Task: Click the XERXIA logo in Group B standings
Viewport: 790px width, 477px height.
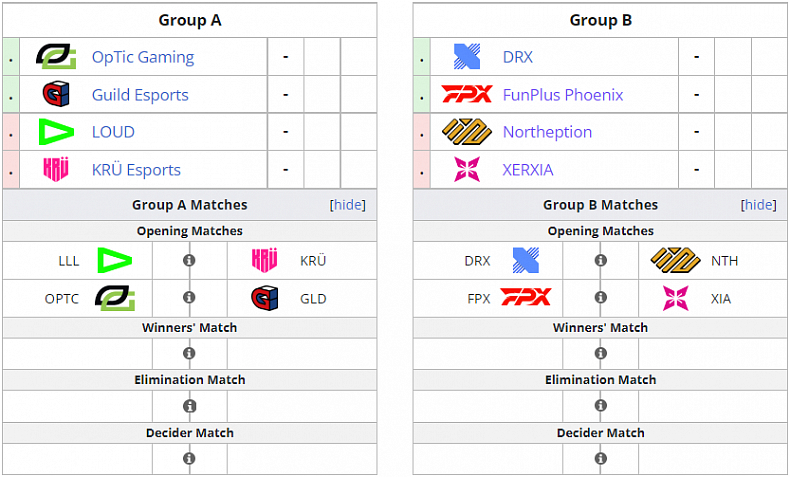Action: coord(467,170)
